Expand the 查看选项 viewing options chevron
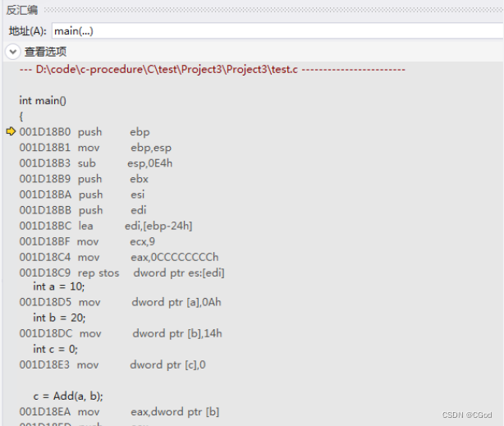 tap(13, 52)
